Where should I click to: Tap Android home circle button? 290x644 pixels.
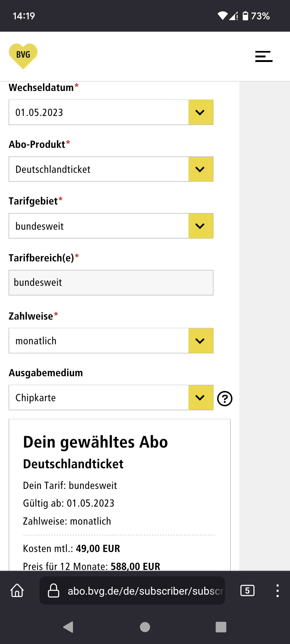145,627
